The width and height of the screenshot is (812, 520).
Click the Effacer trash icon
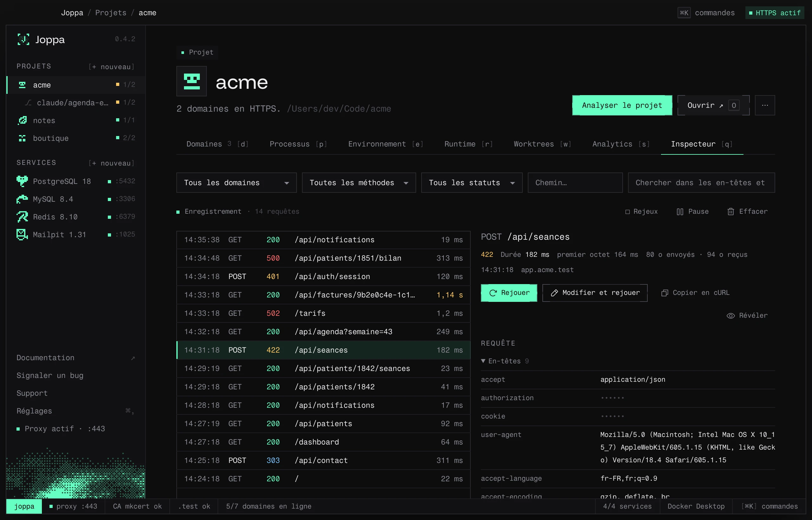click(730, 212)
